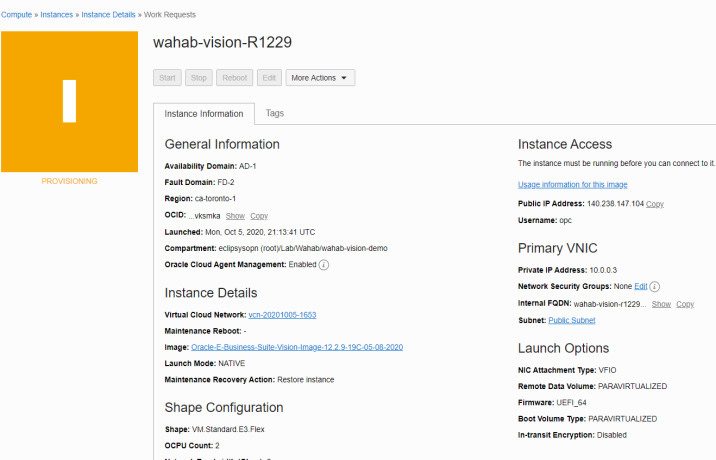716x460 pixels.
Task: Copy the instance OCID
Action: pos(259,216)
